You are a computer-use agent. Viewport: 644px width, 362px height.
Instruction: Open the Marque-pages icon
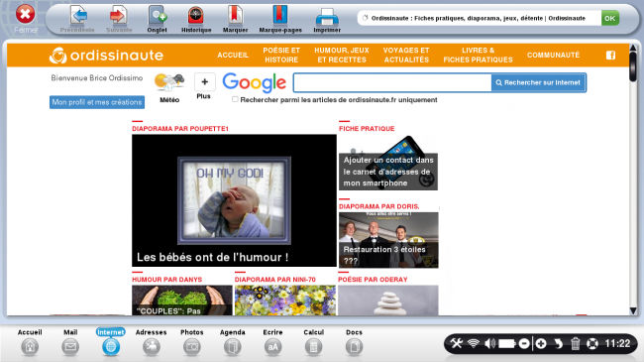[x=280, y=16]
